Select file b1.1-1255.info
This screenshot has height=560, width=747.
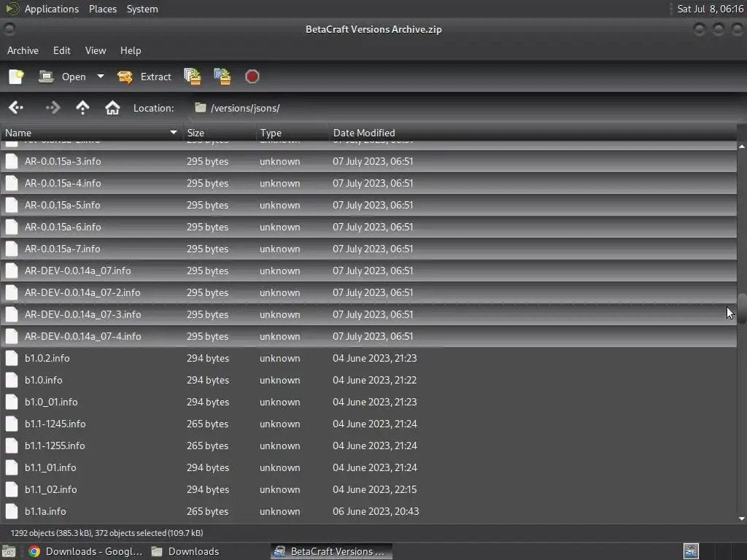tap(368, 446)
